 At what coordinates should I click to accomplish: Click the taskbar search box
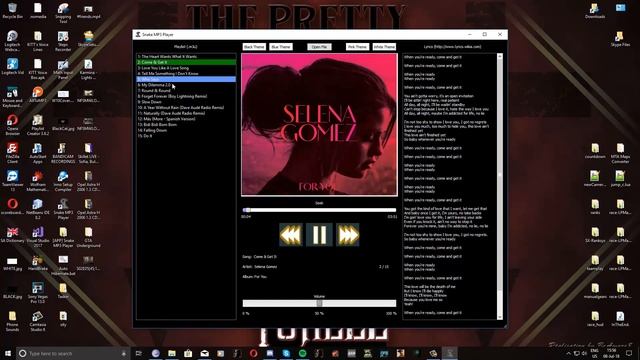coord(73,353)
